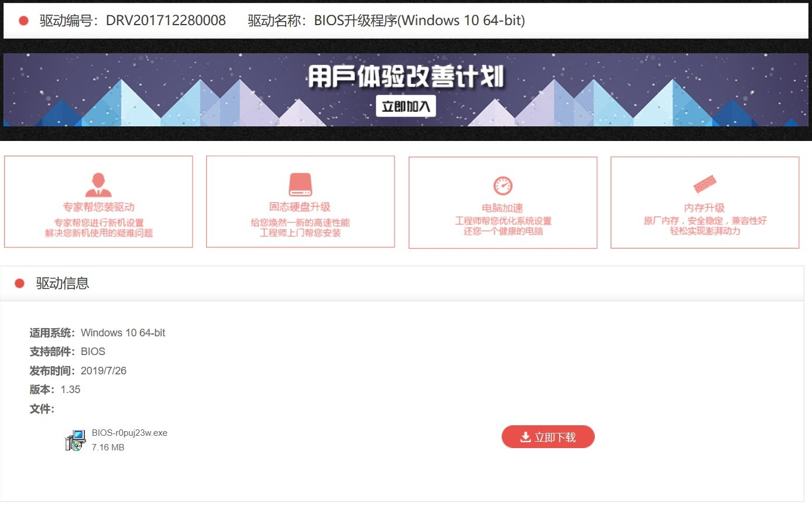Select the 电脑加速 service card
The image size is (812, 506).
coord(502,202)
